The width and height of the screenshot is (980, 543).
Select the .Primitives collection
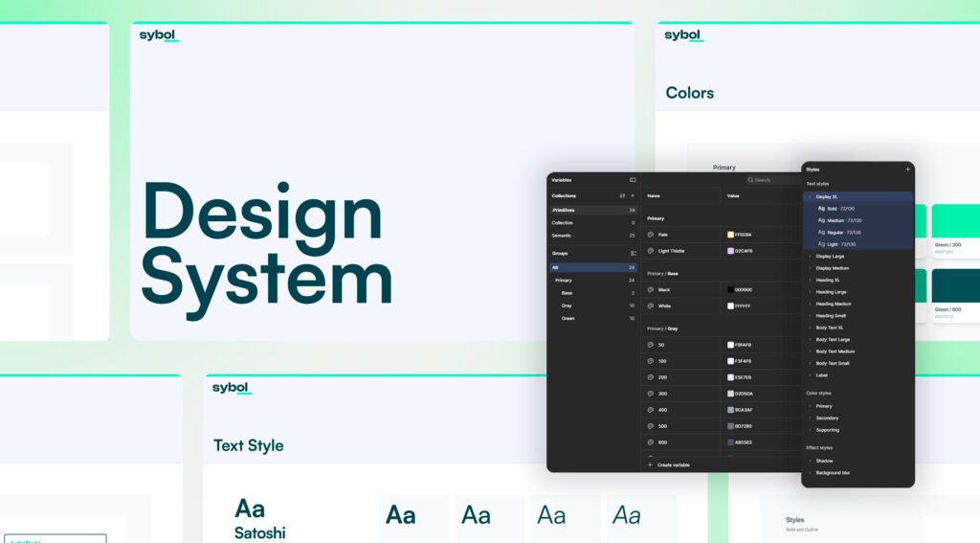(x=593, y=210)
